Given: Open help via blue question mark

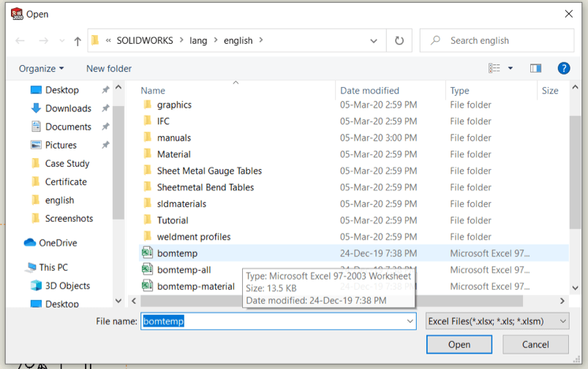Looking at the screenshot, I should coord(564,68).
